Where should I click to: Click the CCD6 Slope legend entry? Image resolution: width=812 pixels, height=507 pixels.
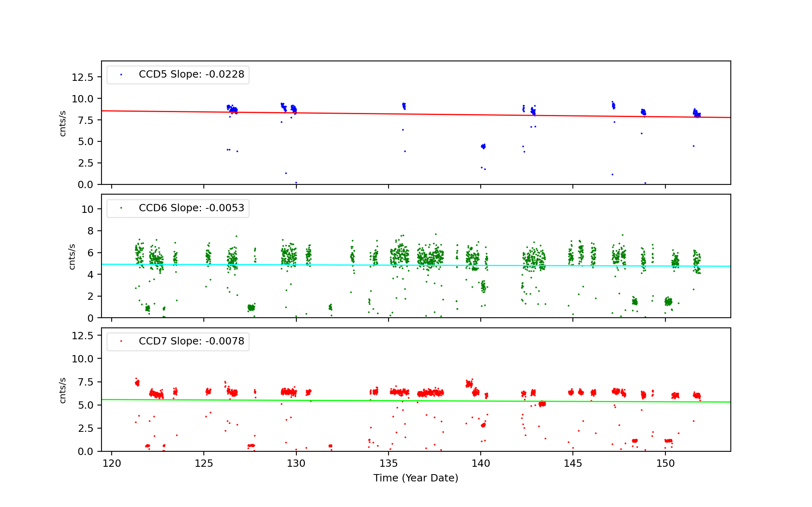191,208
